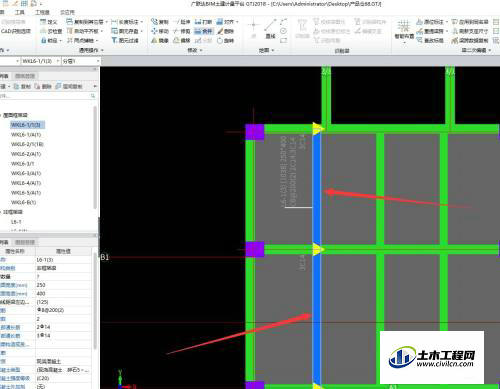Expand the 对齐 (align) dropdown arrow

237,22
